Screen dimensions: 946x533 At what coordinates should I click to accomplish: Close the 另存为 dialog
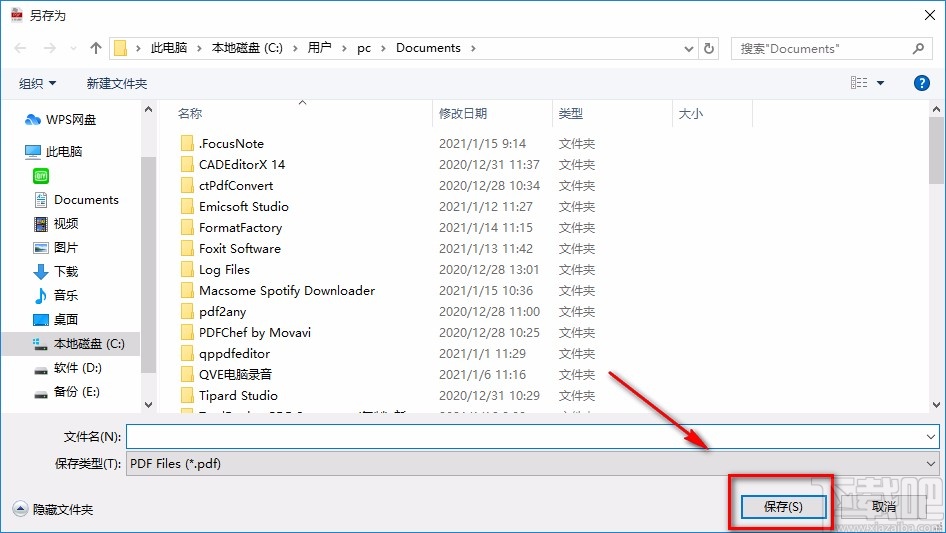pos(930,15)
